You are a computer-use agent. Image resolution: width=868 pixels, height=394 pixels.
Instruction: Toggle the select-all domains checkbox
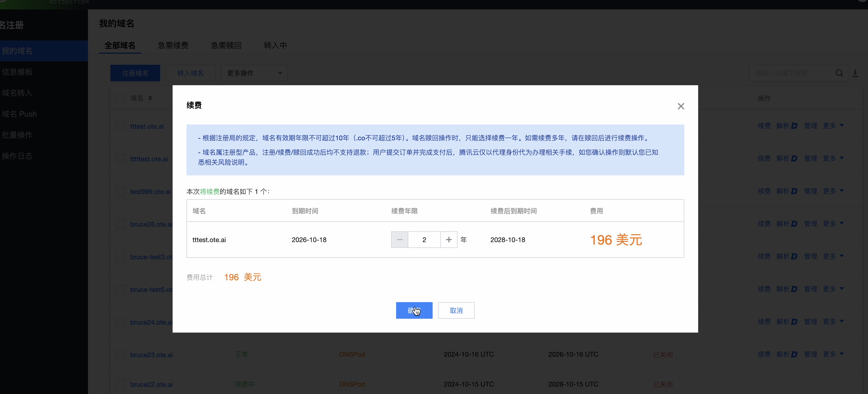(x=120, y=98)
